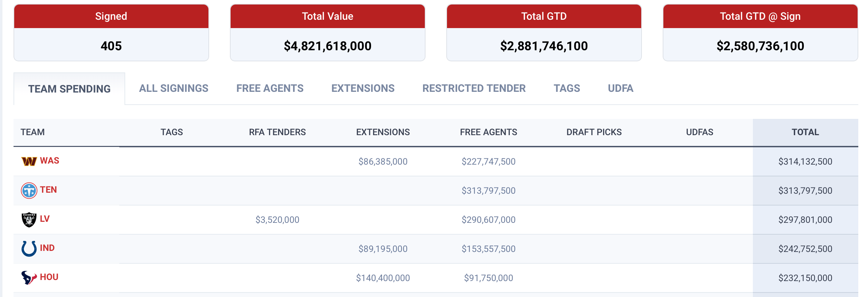Click the Total Value summary card
The image size is (868, 297).
pyautogui.click(x=327, y=33)
